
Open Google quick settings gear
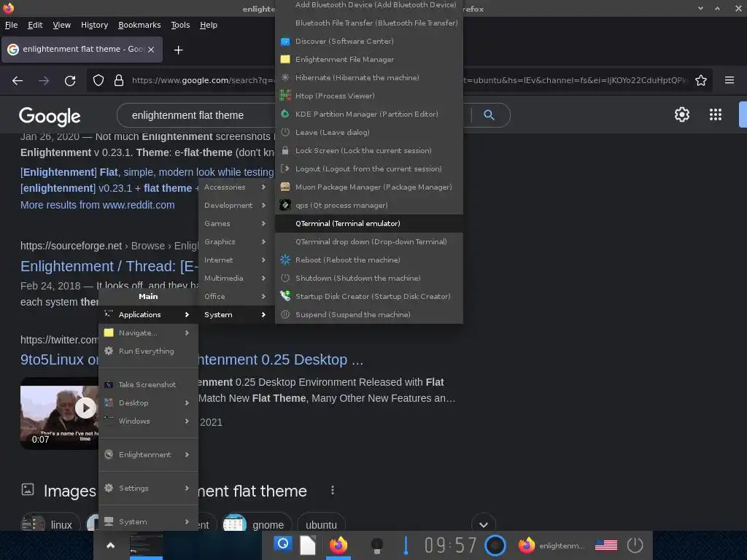click(x=682, y=114)
